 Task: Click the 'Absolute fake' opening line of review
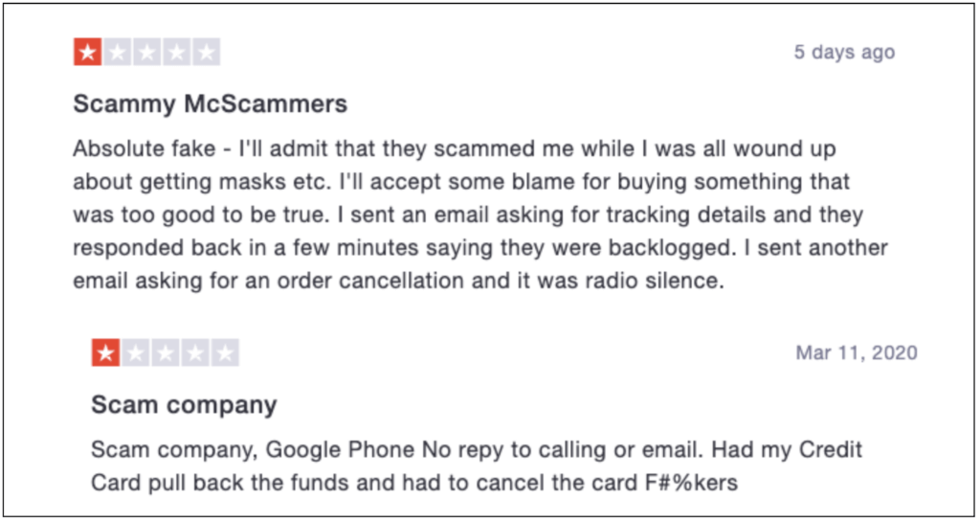pyautogui.click(x=455, y=149)
